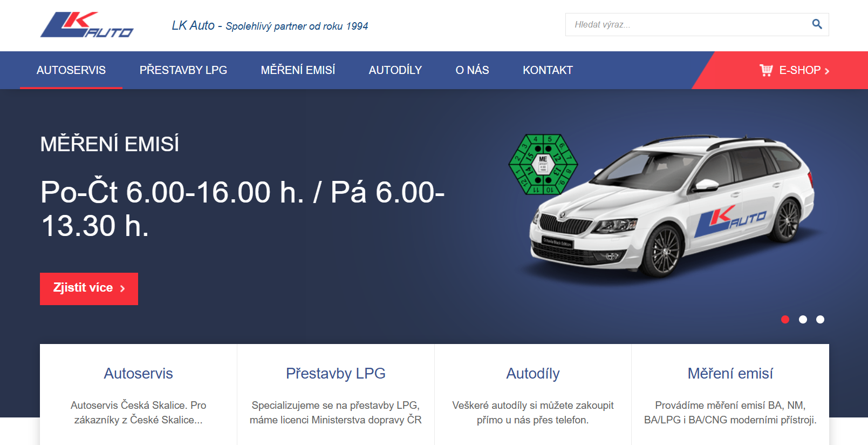This screenshot has height=445, width=868.
Task: Click the green emissions hexagon sticker
Action: pyautogui.click(x=543, y=164)
